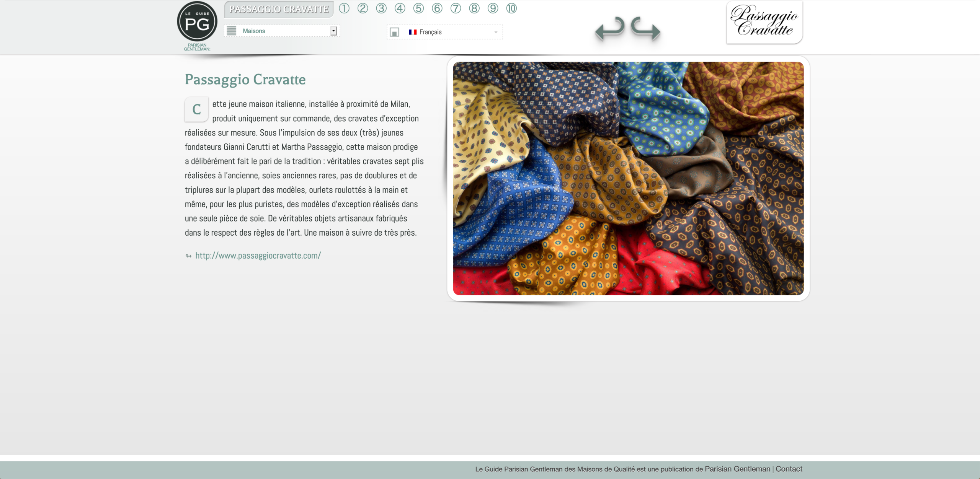The width and height of the screenshot is (980, 479).
Task: Open the passaggiocravatte.com website link
Action: pyautogui.click(x=258, y=256)
